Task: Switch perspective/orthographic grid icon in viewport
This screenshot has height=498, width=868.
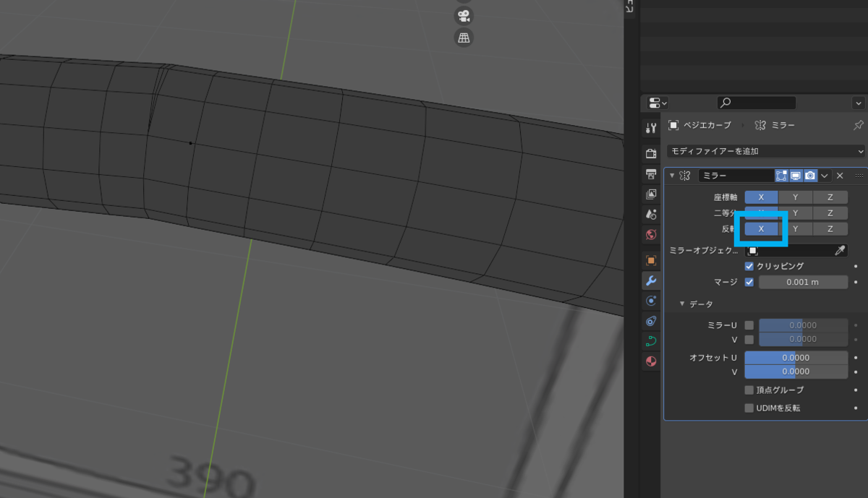Action: pos(464,38)
